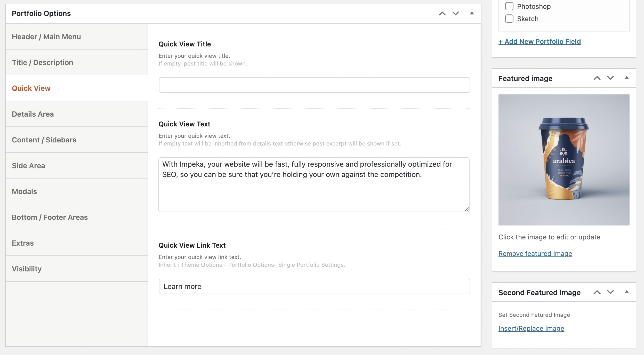Toggle Featured image panel collapse triangle
Viewport: 644px width, 355px height.
click(x=626, y=78)
